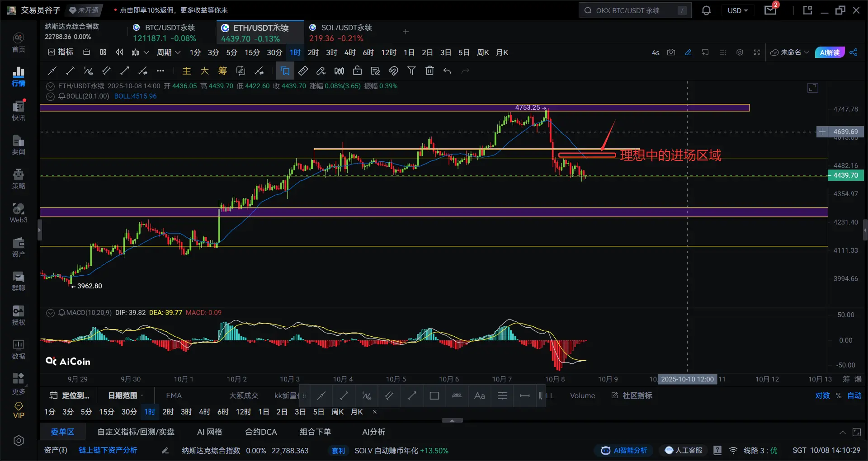Open the VIP sidebar icon

(x=19, y=410)
